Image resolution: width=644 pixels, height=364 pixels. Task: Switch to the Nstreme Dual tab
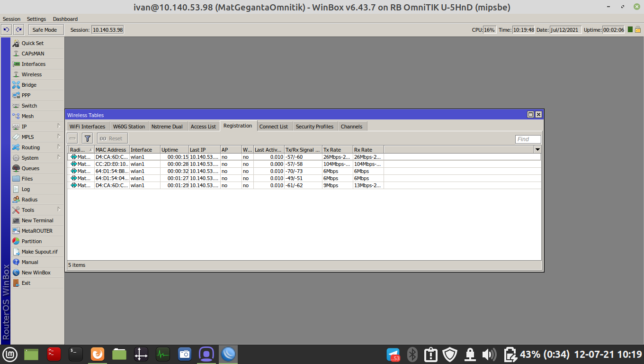(167, 127)
